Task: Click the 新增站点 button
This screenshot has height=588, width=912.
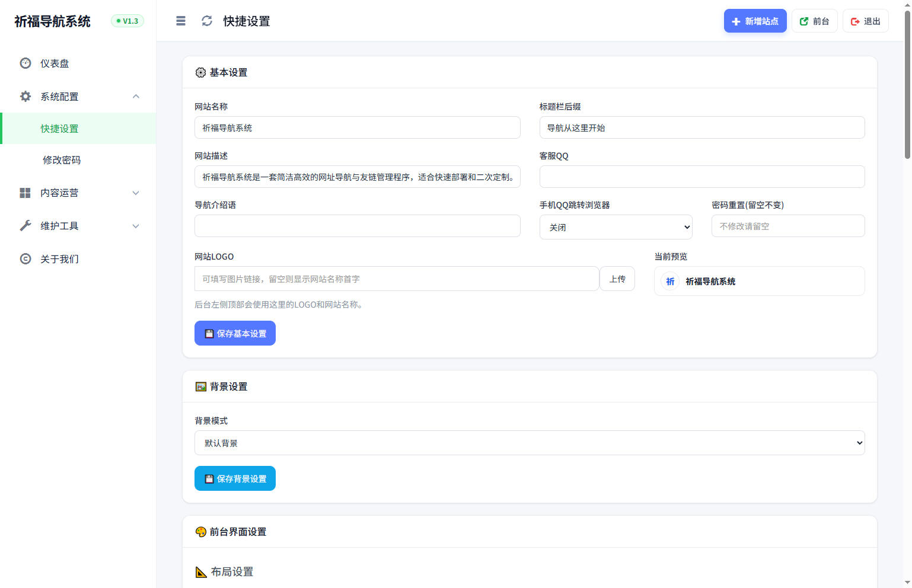Action: (755, 21)
